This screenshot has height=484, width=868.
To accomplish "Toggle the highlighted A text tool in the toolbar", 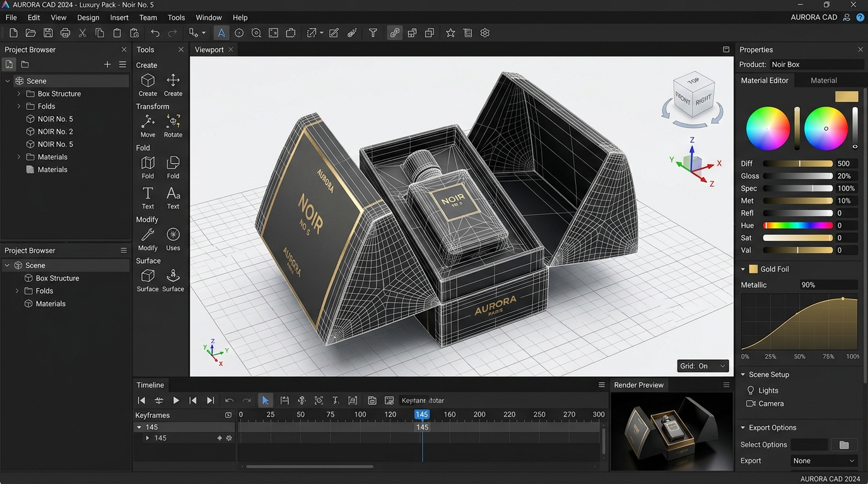I will pos(221,33).
